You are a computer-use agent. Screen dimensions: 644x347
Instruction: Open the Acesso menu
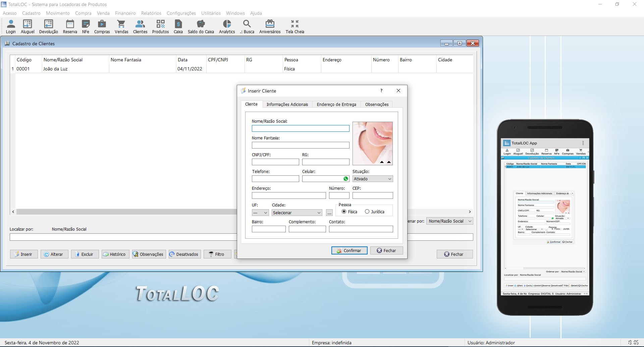coord(10,13)
